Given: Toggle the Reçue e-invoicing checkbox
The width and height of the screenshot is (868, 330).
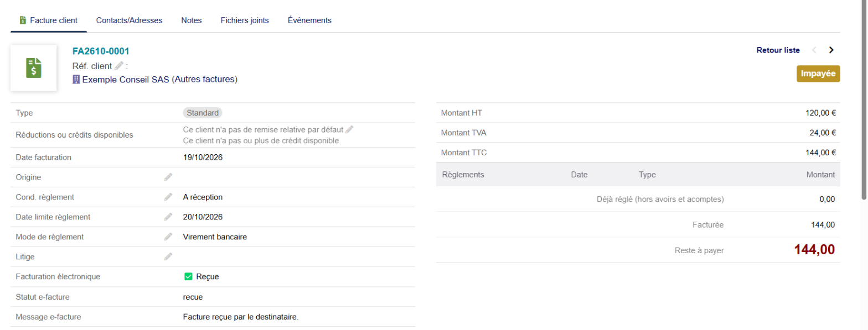Looking at the screenshot, I should point(188,276).
